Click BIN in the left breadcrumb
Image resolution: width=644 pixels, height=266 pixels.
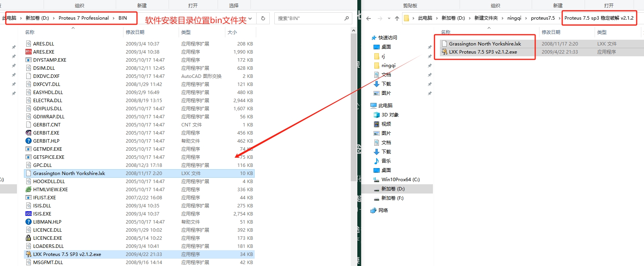click(x=123, y=18)
